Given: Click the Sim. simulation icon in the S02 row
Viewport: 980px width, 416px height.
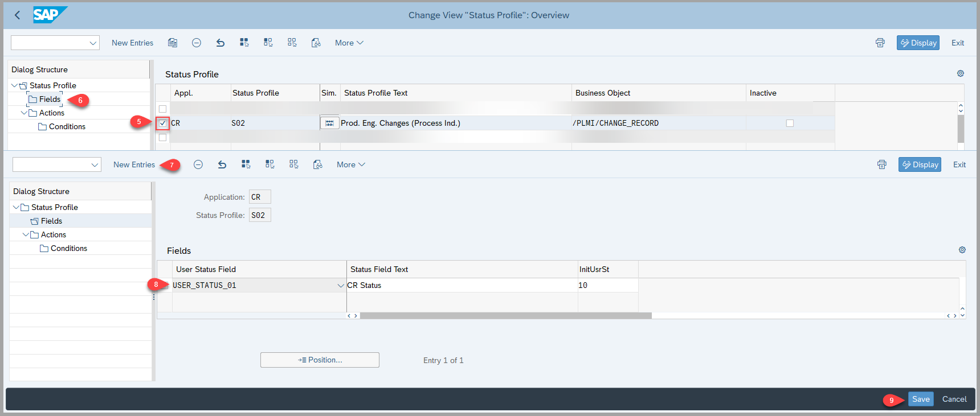Looking at the screenshot, I should [329, 123].
